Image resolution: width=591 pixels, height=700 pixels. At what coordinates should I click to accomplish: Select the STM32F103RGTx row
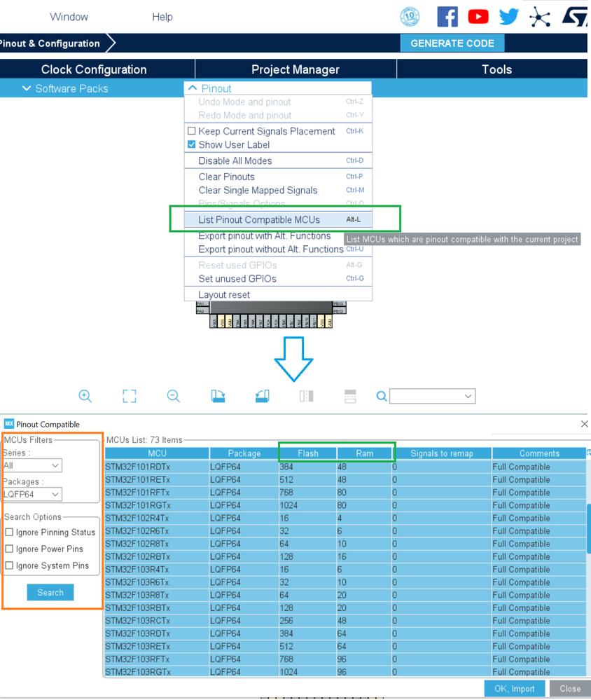pos(345,672)
